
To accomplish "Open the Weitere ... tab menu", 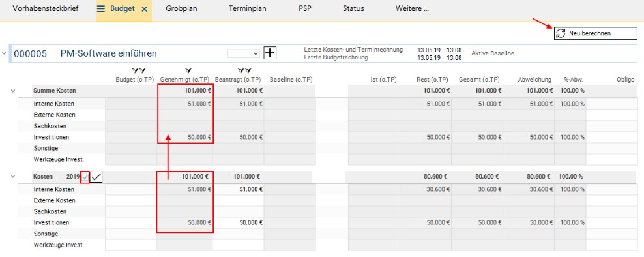I will (x=413, y=8).
